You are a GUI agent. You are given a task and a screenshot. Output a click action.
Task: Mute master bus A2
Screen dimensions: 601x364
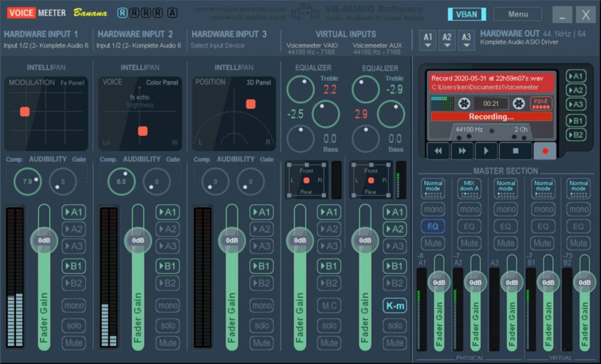point(469,243)
